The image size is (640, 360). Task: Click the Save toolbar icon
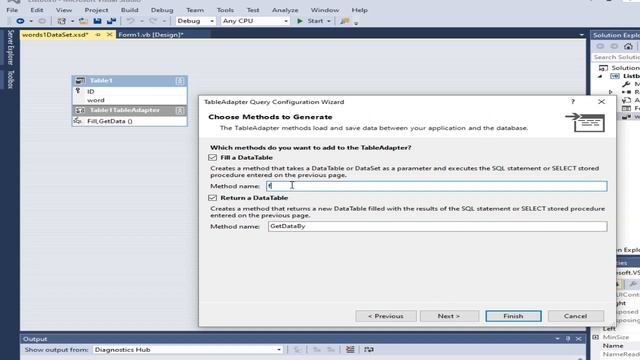(x=97, y=21)
